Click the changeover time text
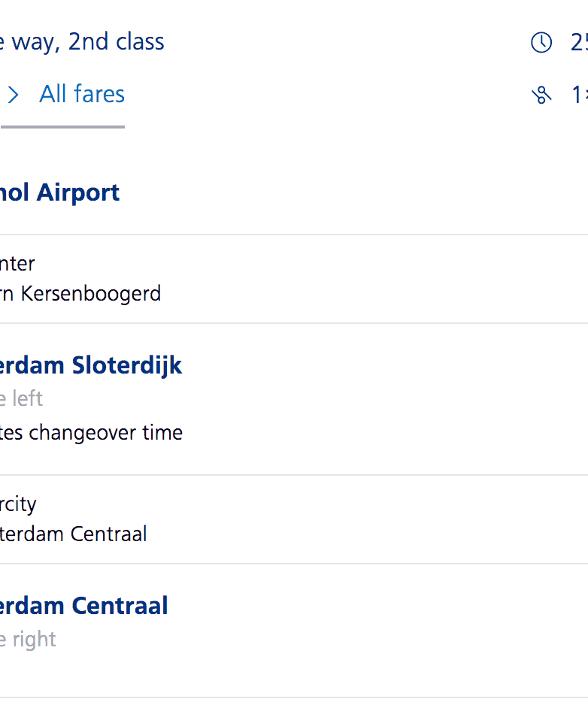Screen dimensions: 588x720 (x=92, y=433)
